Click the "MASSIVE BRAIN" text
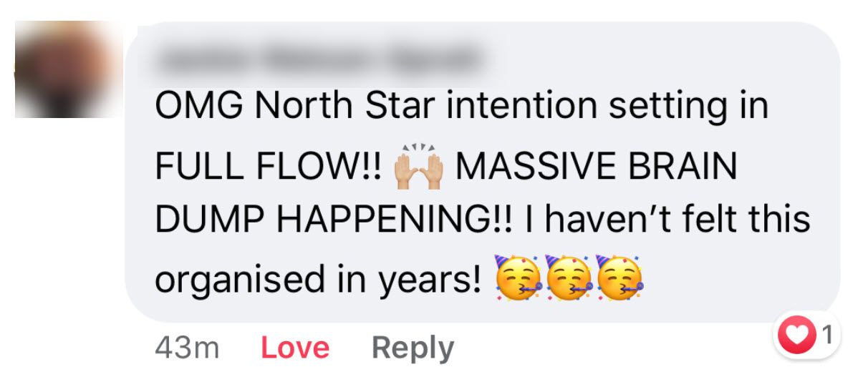 [596, 167]
